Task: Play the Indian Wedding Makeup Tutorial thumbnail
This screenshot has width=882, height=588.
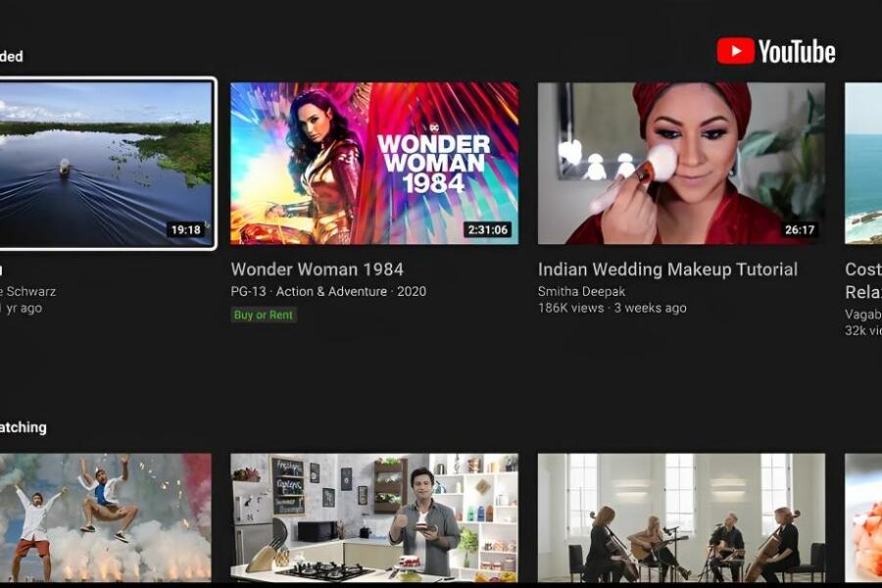Action: click(x=681, y=164)
